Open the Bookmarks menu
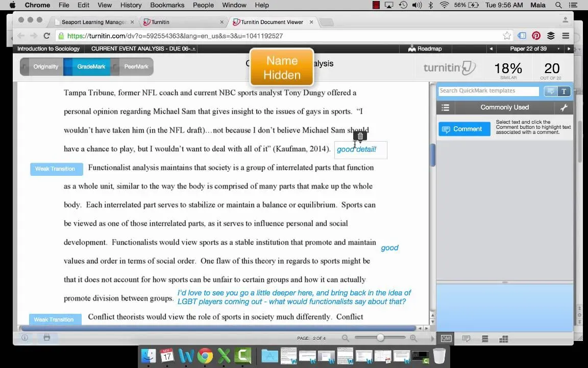588x368 pixels. click(x=167, y=5)
